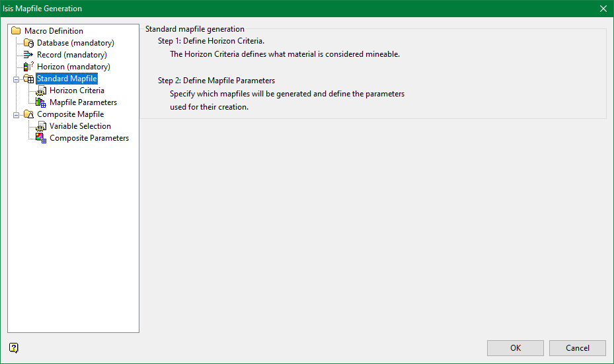
Task: Click the Horizon (mandatory) icon
Action: 28,67
